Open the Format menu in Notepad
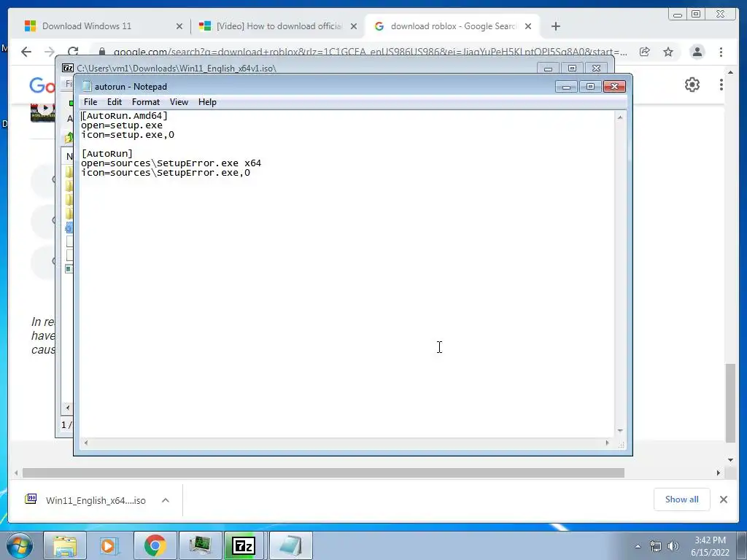 (x=146, y=102)
